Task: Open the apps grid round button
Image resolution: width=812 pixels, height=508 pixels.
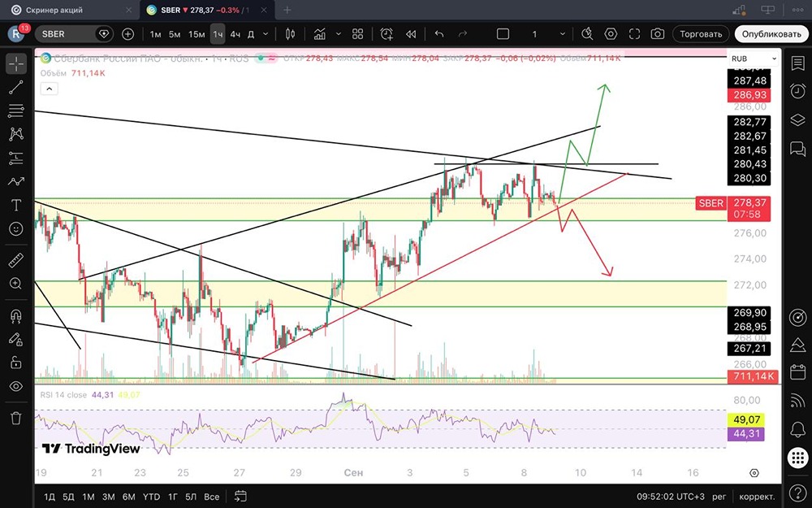Action: [798, 458]
